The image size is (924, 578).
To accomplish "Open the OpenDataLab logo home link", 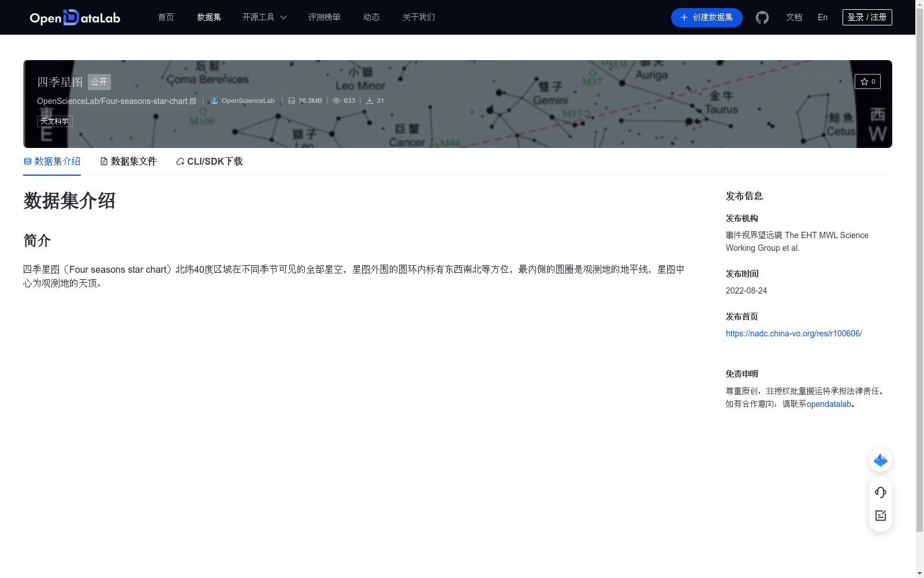I will pos(75,17).
